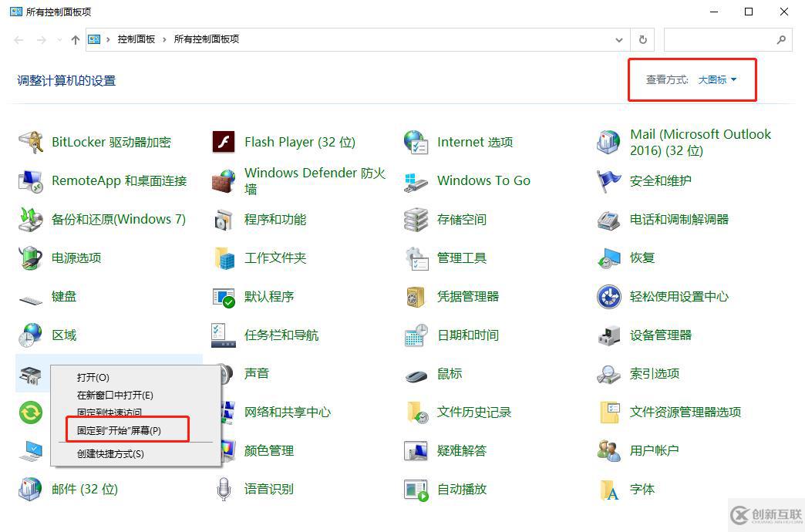The height and width of the screenshot is (532, 805).
Task: Open the 区域 globe and clock icon
Action: [x=31, y=335]
